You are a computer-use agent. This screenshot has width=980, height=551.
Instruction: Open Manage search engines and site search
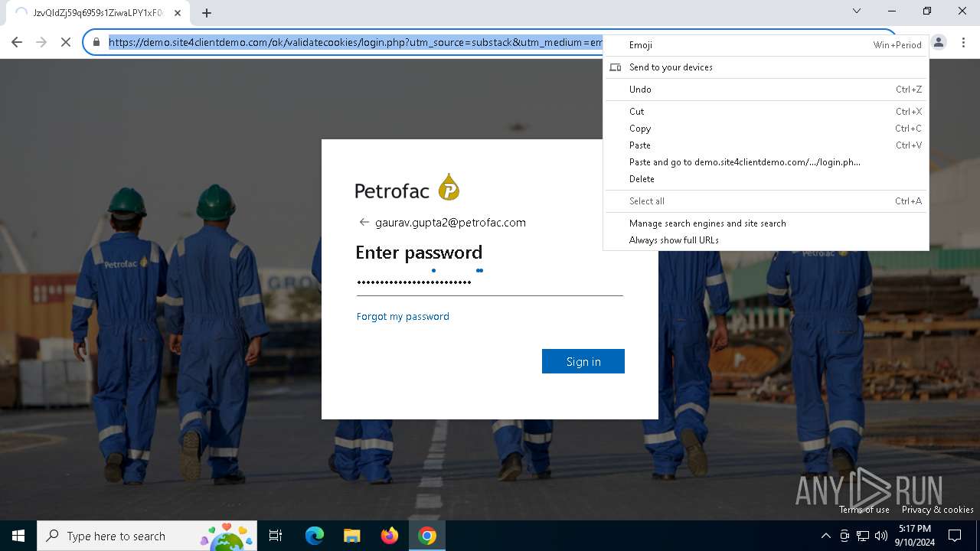pos(766,223)
